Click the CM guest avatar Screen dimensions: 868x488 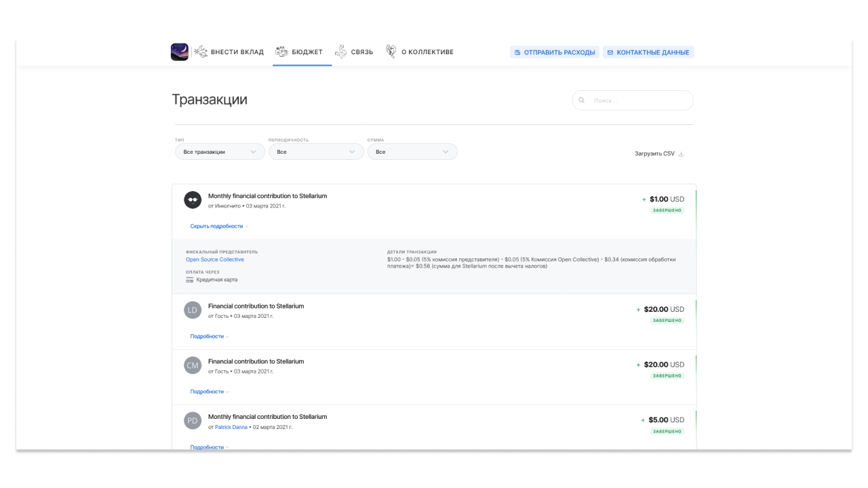coord(193,366)
